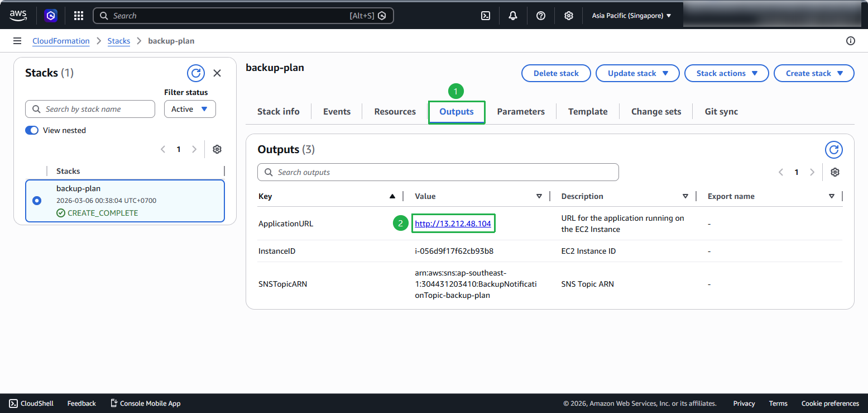868x413 pixels.
Task: Close the Stacks side panel
Action: click(217, 73)
